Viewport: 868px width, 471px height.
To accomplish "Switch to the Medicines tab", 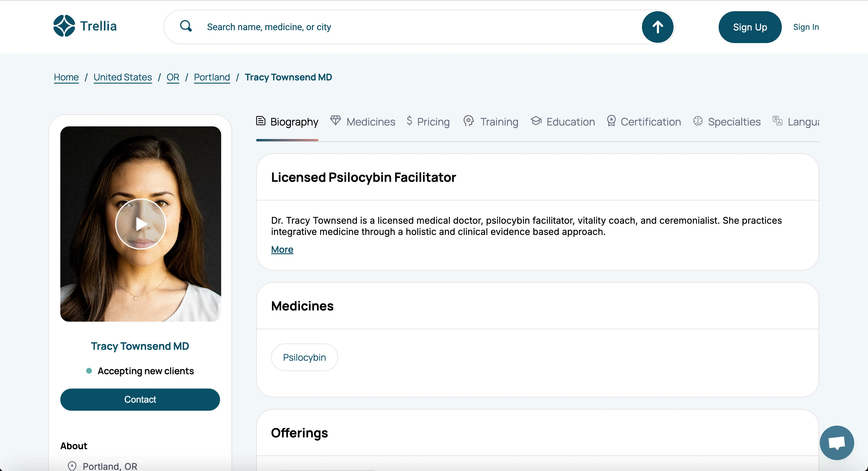I will [362, 121].
